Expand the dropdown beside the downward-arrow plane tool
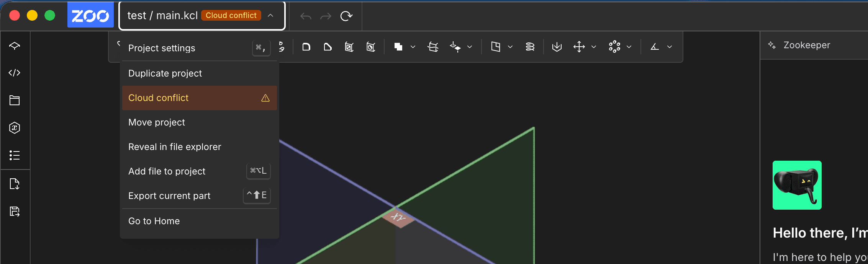 (470, 47)
